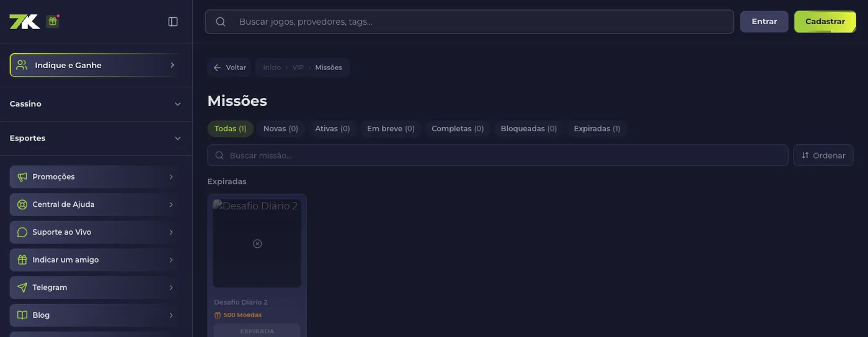Click the Indicar um amigo gift icon
Image resolution: width=868 pixels, height=337 pixels.
coord(22,260)
